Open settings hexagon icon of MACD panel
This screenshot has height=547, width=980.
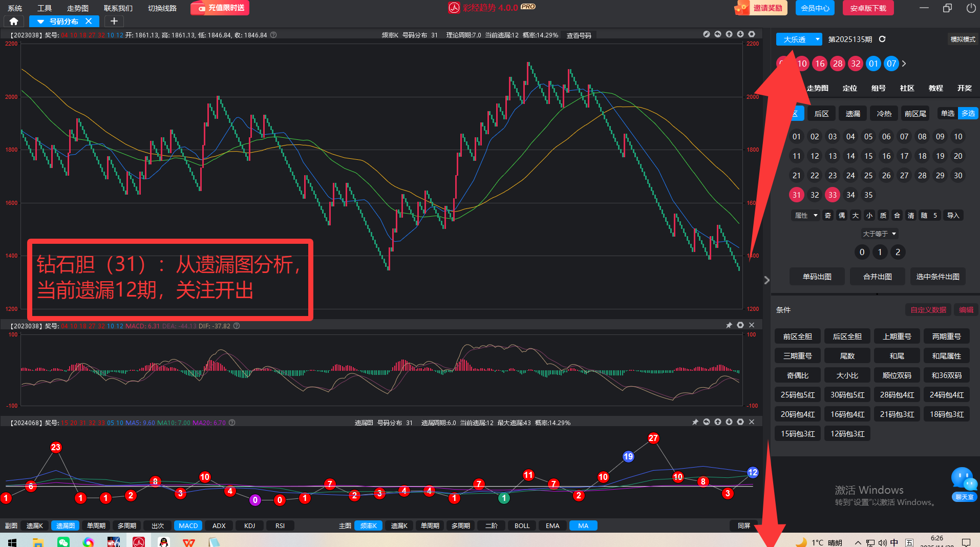pyautogui.click(x=740, y=325)
